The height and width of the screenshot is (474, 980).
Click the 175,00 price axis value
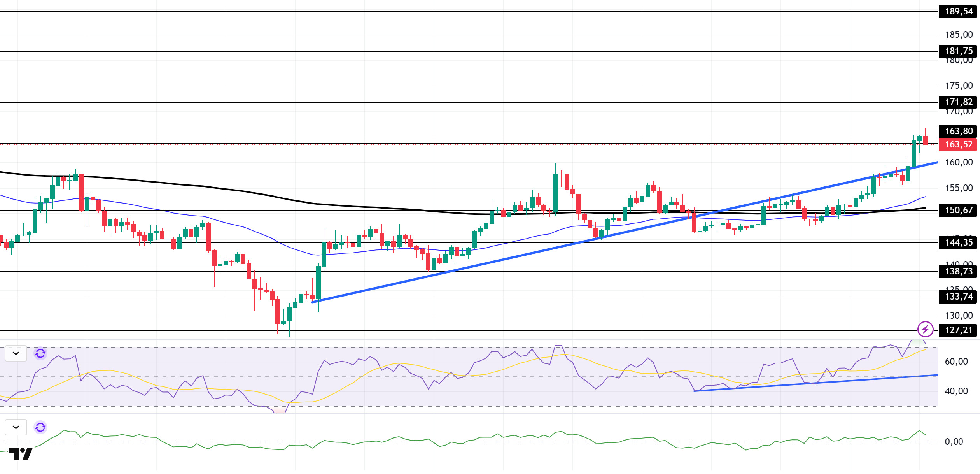pos(959,86)
